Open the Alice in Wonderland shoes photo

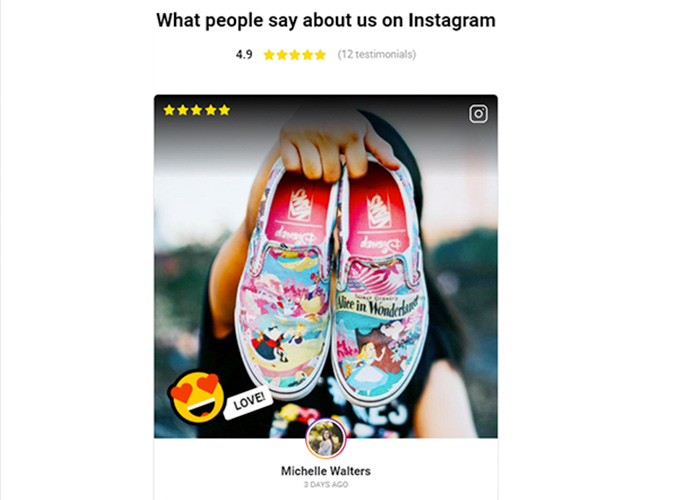(326, 266)
